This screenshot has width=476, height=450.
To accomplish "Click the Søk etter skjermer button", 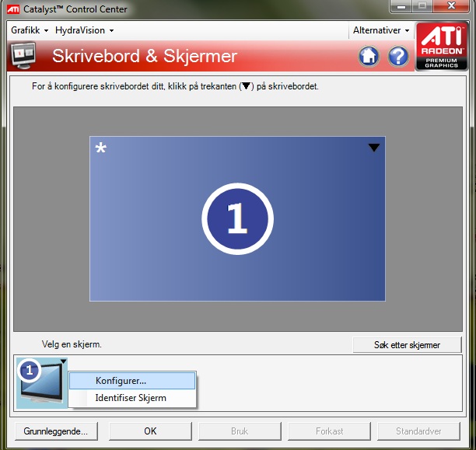I will 407,345.
